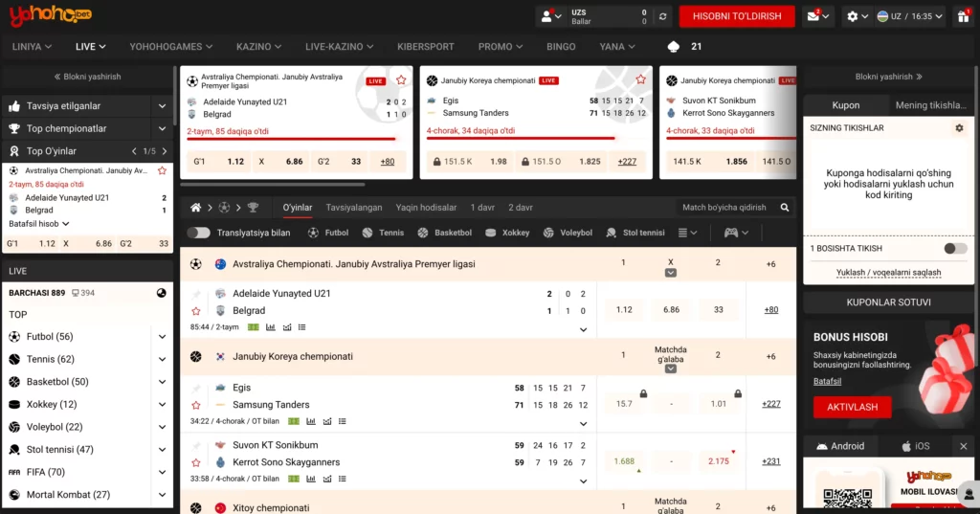The image size is (980, 514).
Task: Click the search magnifier icon
Action: pos(785,208)
